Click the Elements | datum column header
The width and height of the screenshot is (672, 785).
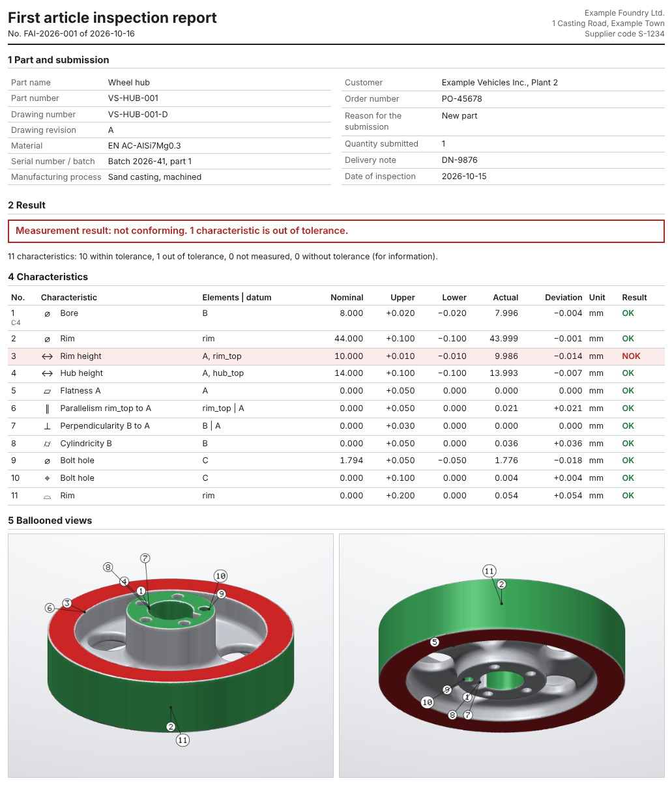[237, 298]
